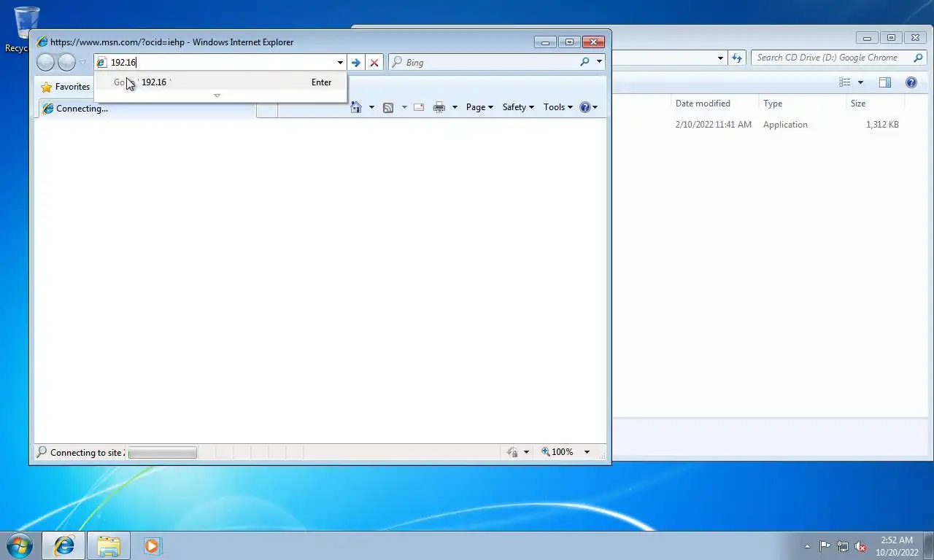
Task: Click the Windows Explorer taskbar icon
Action: (109, 545)
